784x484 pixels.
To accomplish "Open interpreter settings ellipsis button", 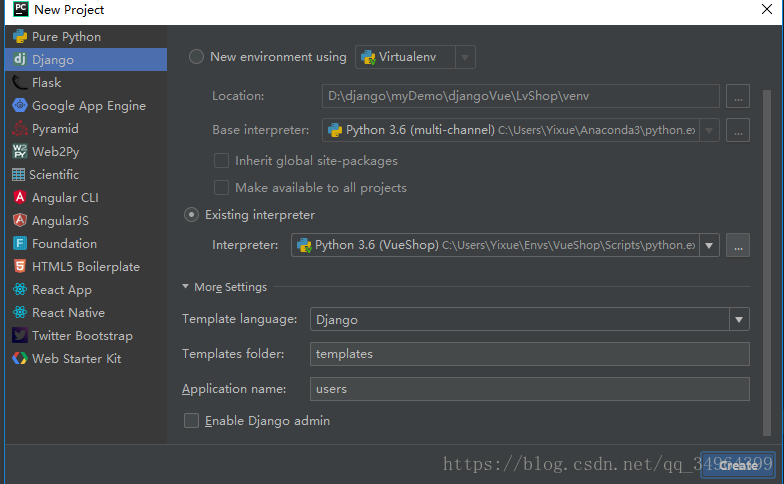I will (x=738, y=246).
